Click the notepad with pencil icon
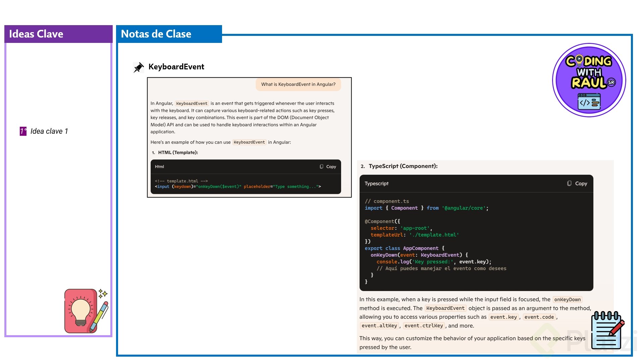644x362 pixels. [607, 330]
